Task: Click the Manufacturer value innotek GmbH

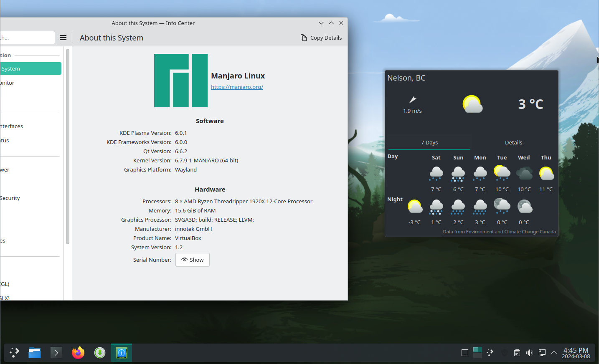Action: [193, 229]
